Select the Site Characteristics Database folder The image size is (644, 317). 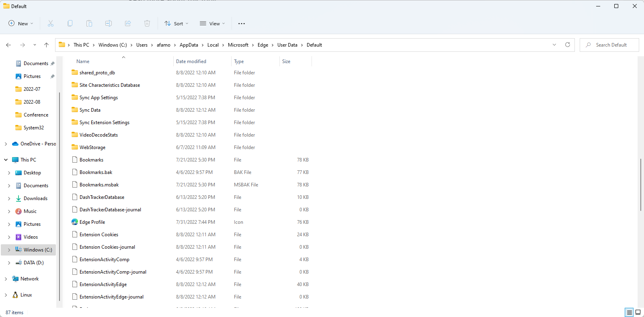click(x=110, y=85)
